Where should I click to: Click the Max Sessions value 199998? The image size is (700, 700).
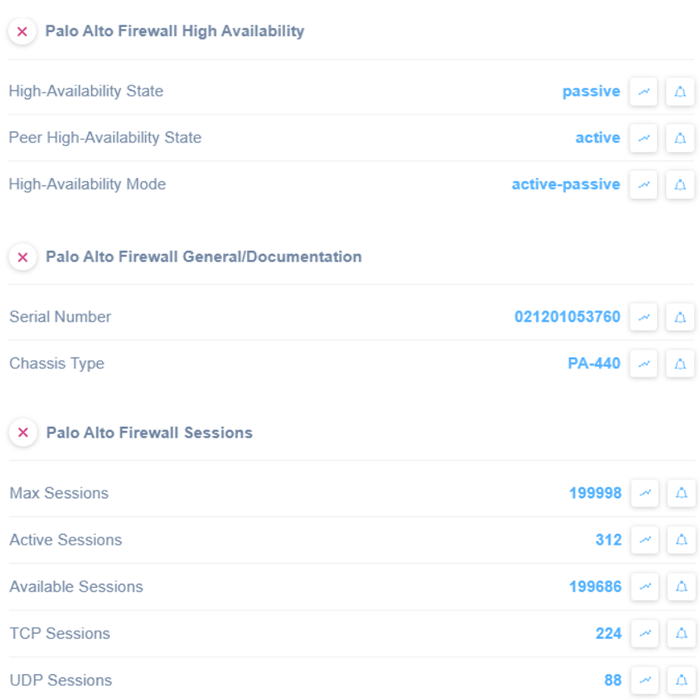595,493
